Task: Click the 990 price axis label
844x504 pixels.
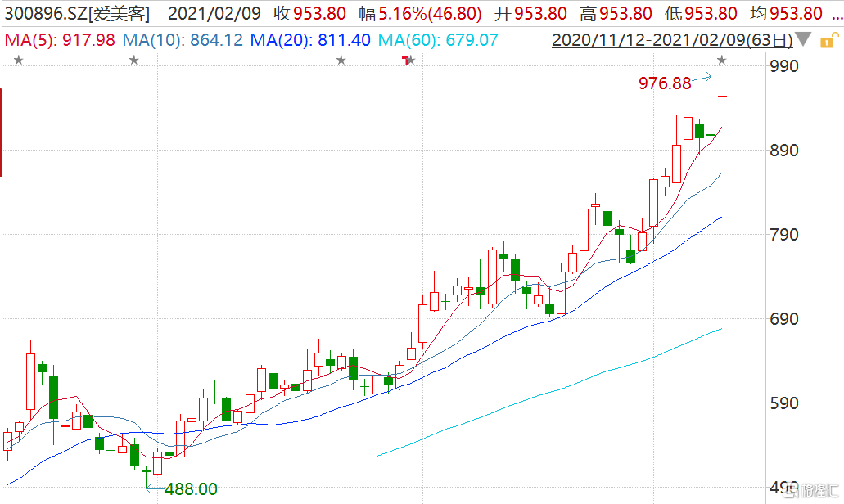Action: [784, 66]
